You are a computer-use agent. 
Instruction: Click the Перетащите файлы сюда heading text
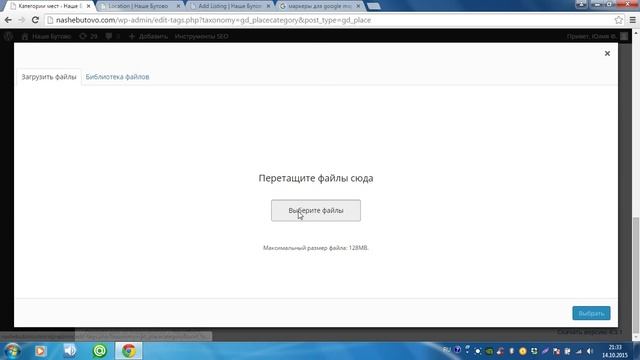[316, 178]
